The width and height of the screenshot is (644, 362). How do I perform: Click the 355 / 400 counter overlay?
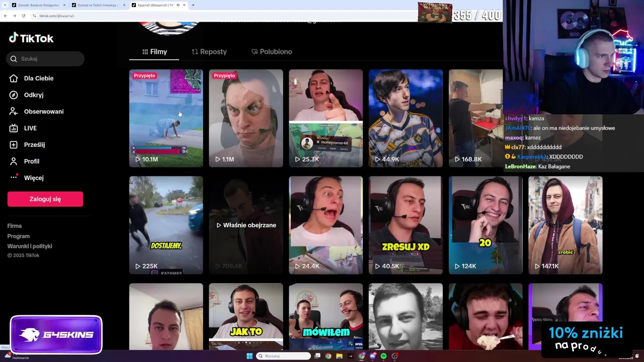tap(477, 16)
